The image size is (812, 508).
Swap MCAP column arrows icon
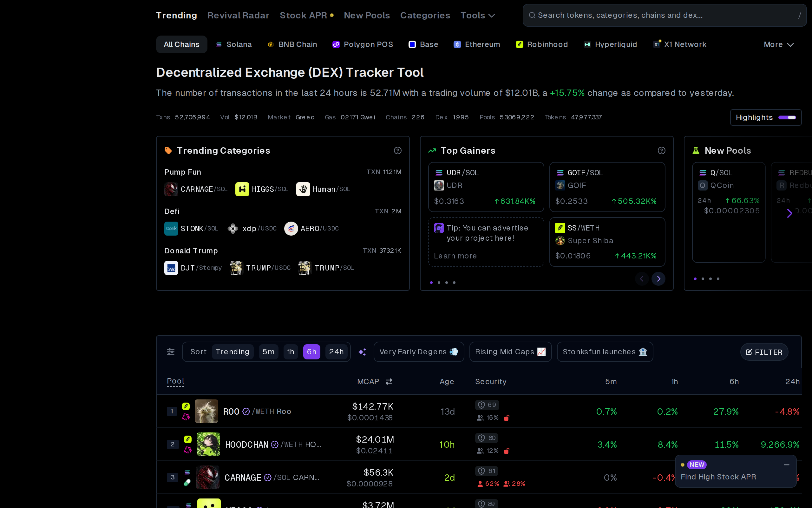pyautogui.click(x=389, y=382)
